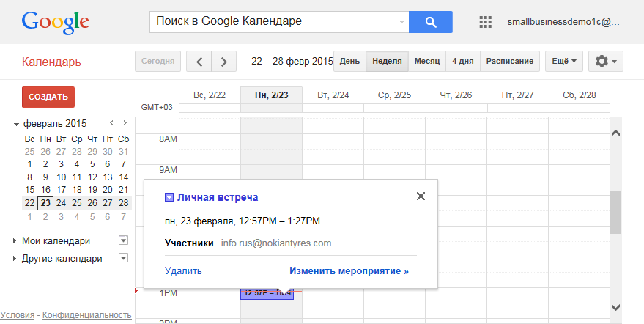Focus the Поиск в Google Календаре field
644x324 pixels.
275,22
